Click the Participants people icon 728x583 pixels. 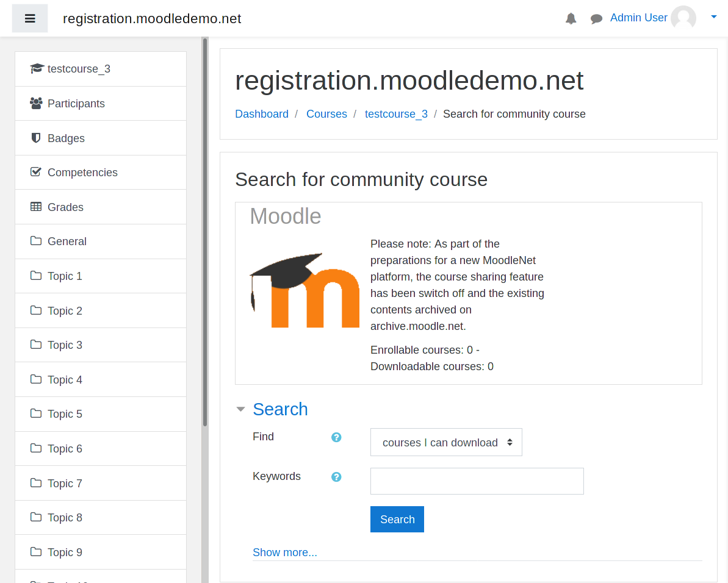click(36, 103)
